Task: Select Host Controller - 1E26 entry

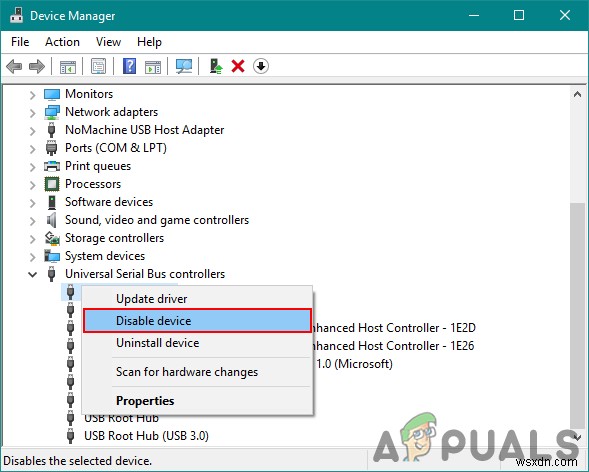Action: click(394, 346)
